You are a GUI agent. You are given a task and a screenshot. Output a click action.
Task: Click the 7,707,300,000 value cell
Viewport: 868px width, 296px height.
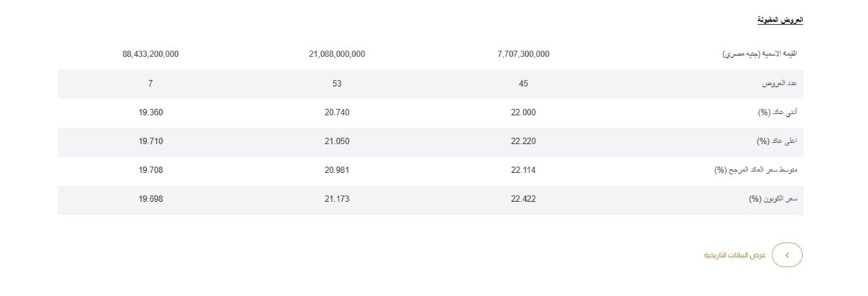pyautogui.click(x=524, y=54)
